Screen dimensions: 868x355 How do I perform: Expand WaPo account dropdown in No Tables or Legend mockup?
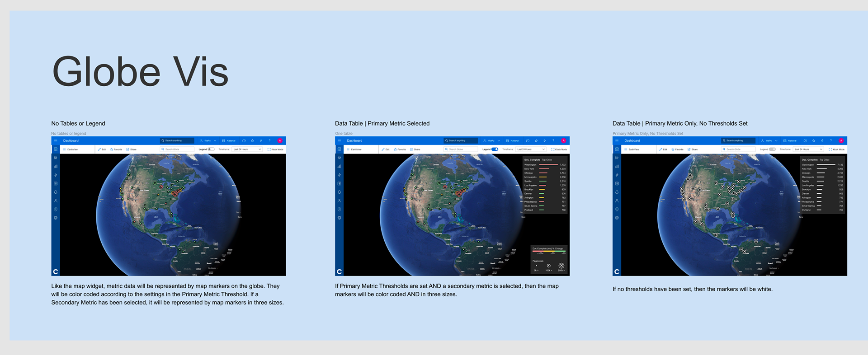(x=208, y=140)
